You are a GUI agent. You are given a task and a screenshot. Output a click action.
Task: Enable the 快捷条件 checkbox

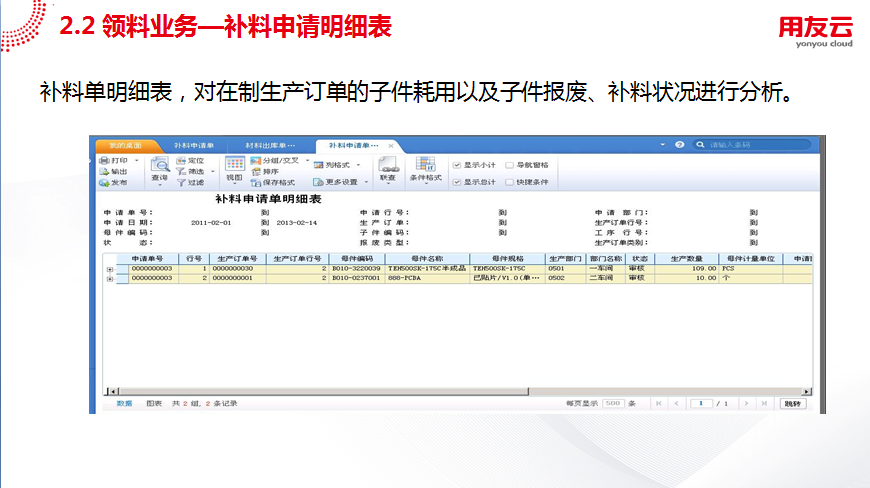click(509, 182)
